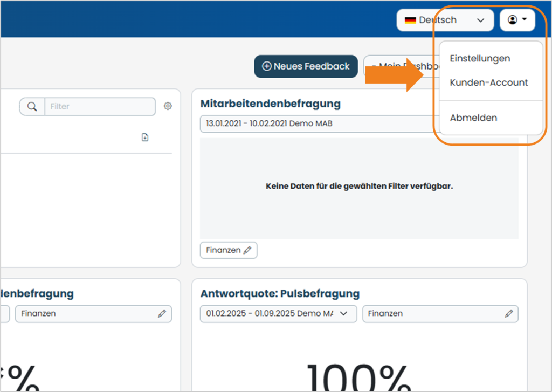Click the search magnifier icon beside Filter

pyautogui.click(x=32, y=106)
